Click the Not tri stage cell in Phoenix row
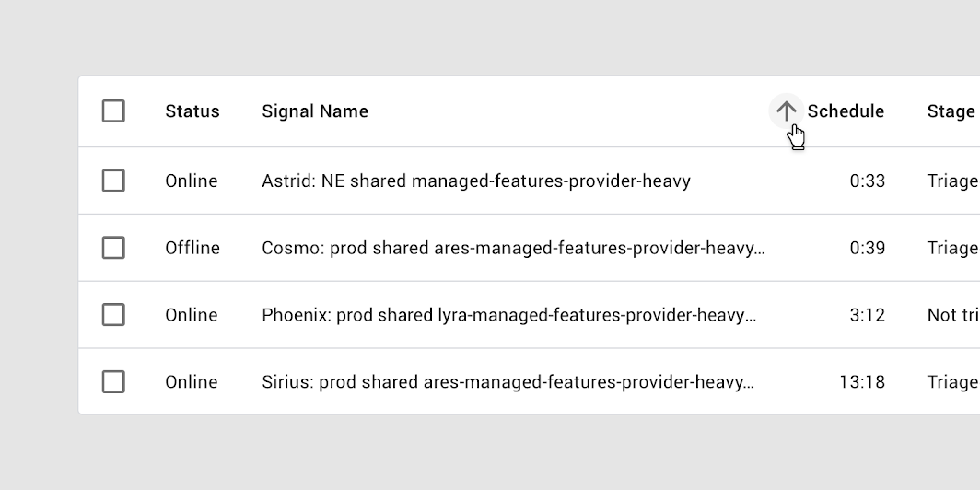Screen dimensions: 980x490 point(952,315)
